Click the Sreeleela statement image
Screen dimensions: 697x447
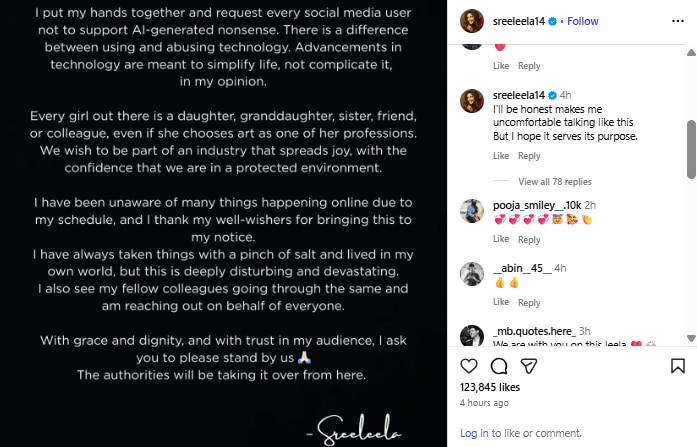click(225, 223)
